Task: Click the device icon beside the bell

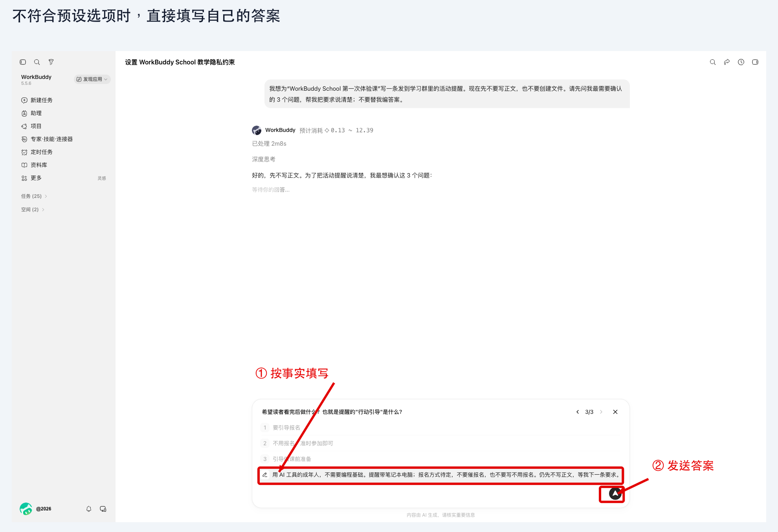Action: tap(103, 509)
